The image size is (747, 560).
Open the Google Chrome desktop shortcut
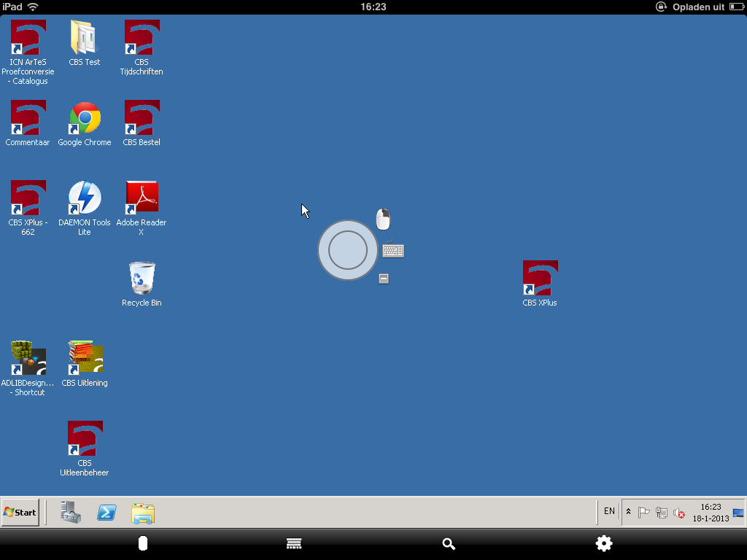[x=85, y=119]
